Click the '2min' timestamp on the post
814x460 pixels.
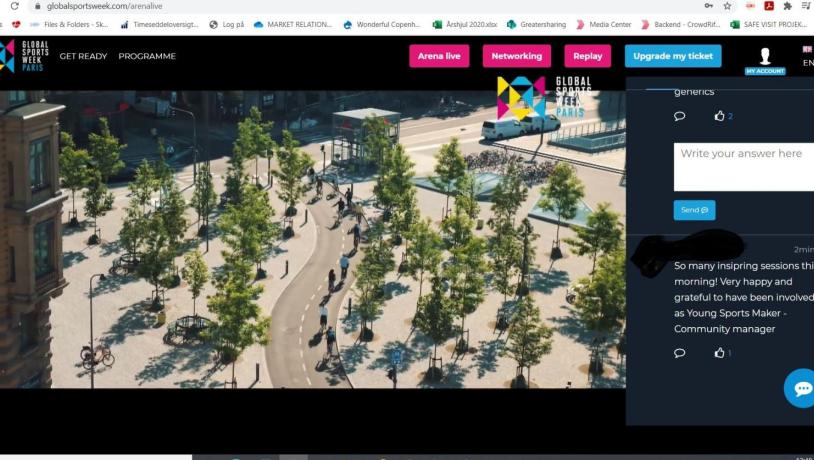pyautogui.click(x=804, y=250)
